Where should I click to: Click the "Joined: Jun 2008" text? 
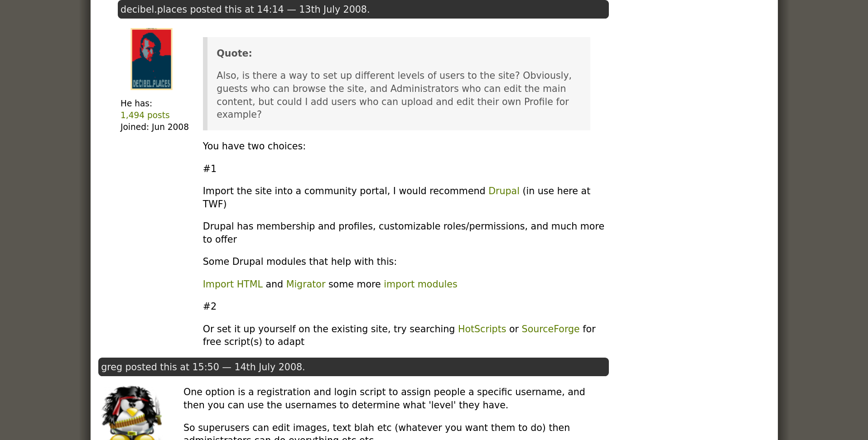pos(154,127)
